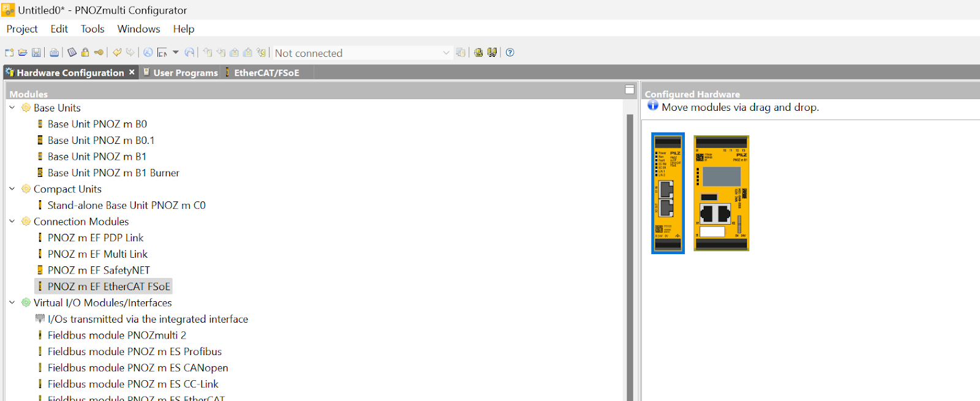
Task: Switch to the User Programs tab
Action: coord(181,72)
